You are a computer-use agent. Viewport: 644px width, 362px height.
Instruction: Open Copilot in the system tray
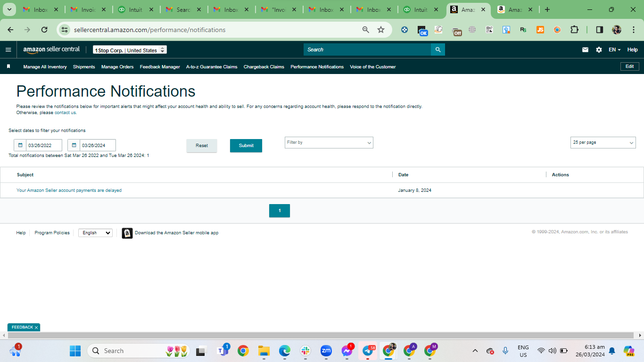[628, 351]
